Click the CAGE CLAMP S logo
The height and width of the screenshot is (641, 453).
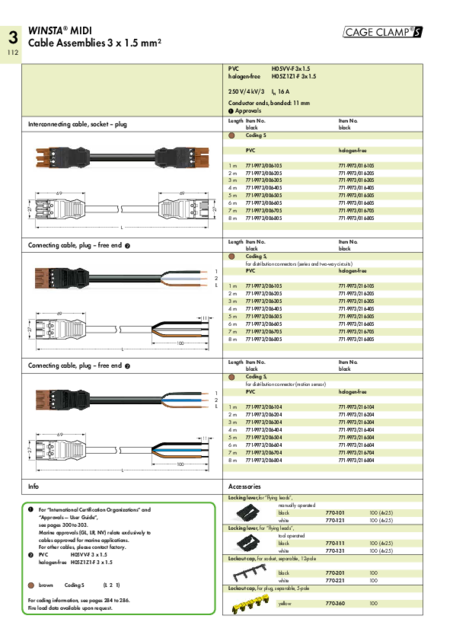coord(383,32)
